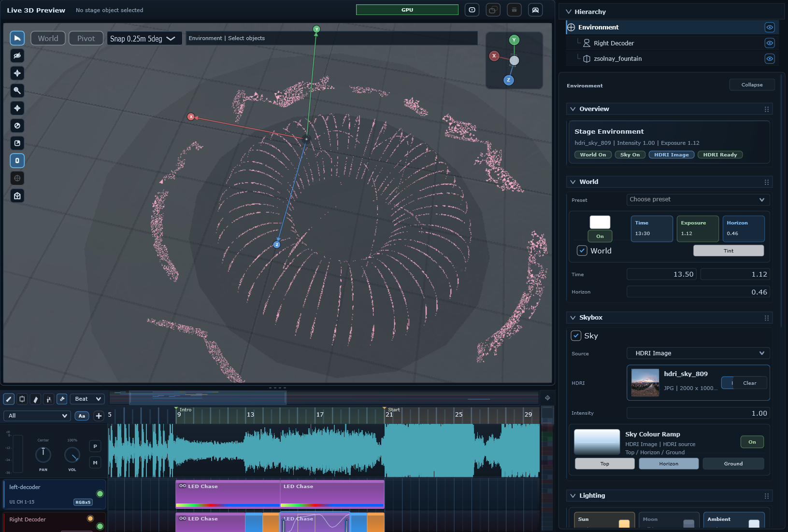The height and width of the screenshot is (532, 788).
Task: Click the zsolnay_fountain mesh icon
Action: click(587, 58)
